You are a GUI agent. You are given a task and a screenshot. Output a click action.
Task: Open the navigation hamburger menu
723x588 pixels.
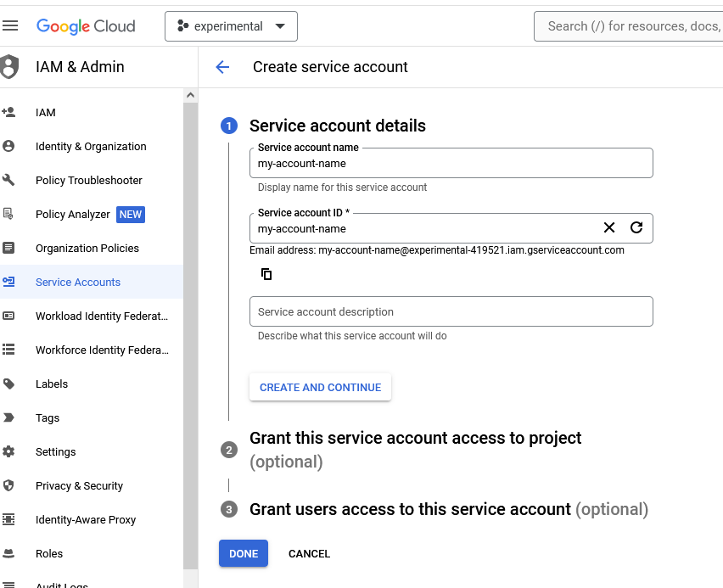tap(11, 25)
